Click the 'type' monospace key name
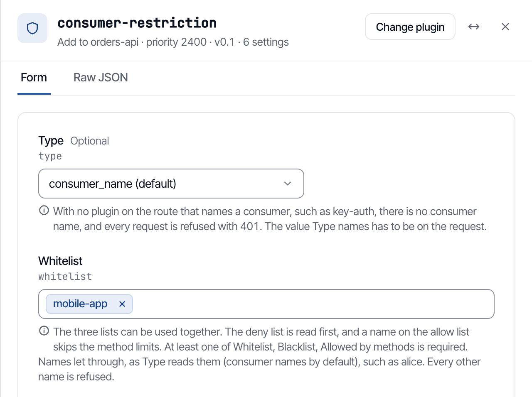The image size is (532, 397). coord(50,156)
